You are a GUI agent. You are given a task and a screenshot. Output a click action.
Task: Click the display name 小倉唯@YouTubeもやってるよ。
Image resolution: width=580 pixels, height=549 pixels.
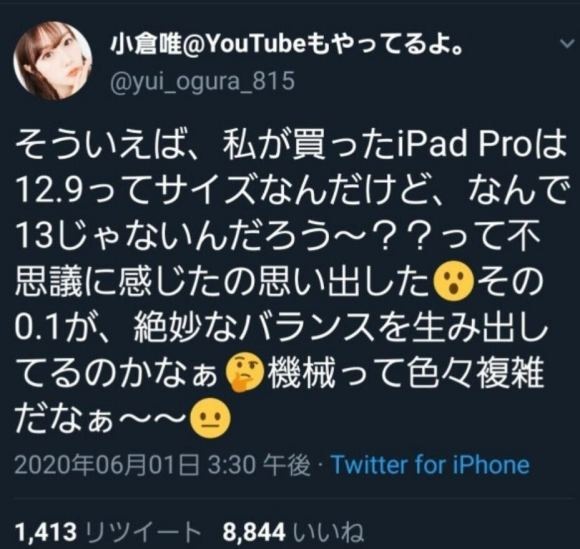(x=287, y=46)
